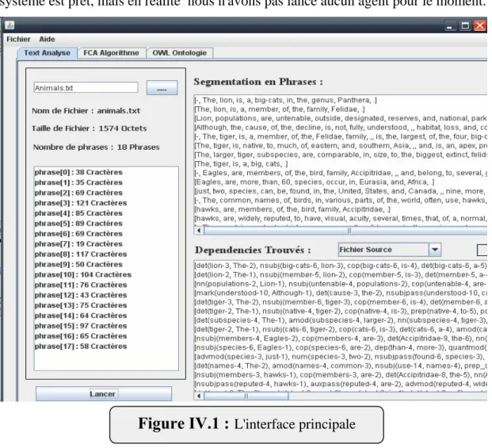Click the Fichier Source dropdown arrow
The height and width of the screenshot is (448, 492).
pos(435,250)
